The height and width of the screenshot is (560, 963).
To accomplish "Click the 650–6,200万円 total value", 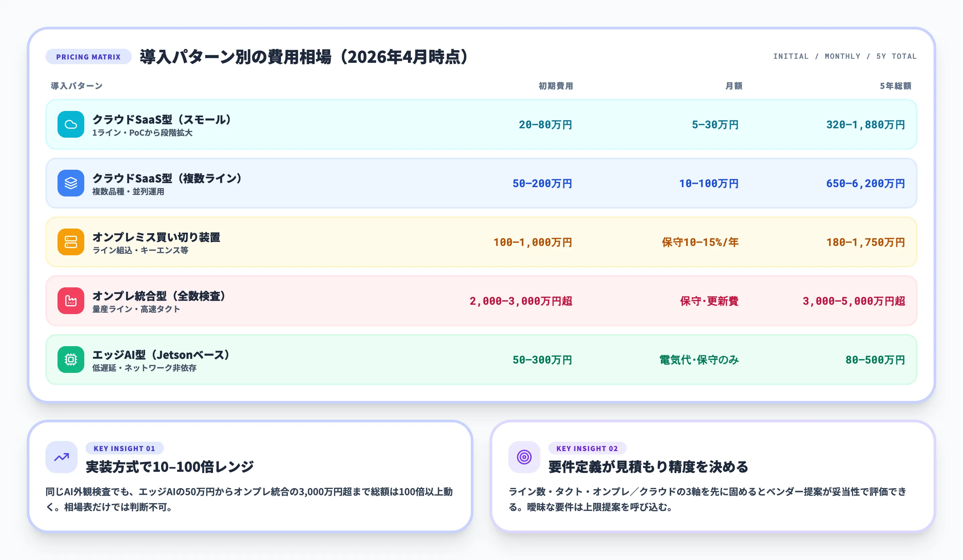I will coord(866,183).
